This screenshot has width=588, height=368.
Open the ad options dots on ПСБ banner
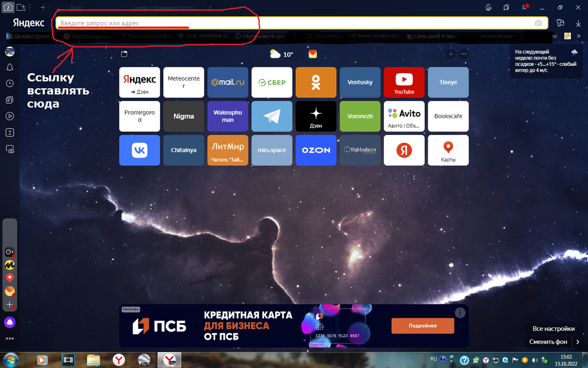point(460,313)
